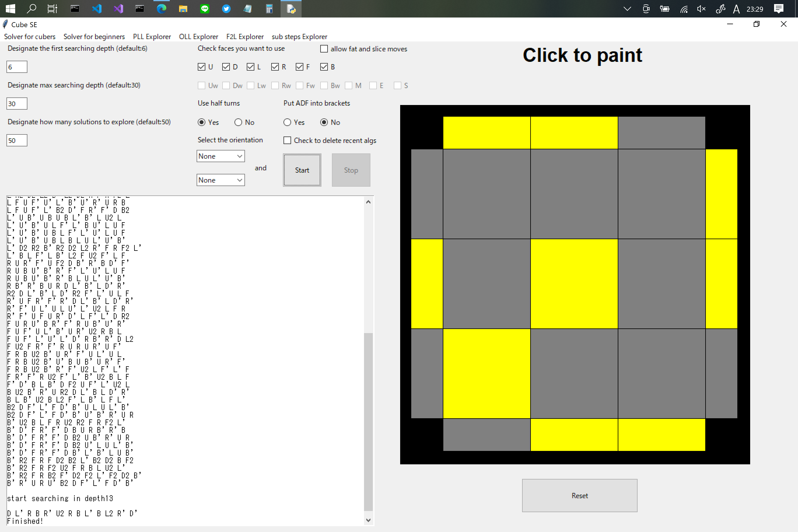Open File Explorer from the taskbar
Screen dimensions: 798x532
click(183, 9)
